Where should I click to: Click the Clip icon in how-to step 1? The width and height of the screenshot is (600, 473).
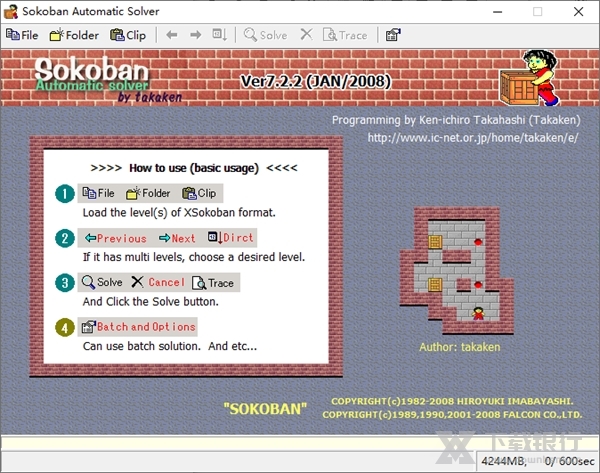click(199, 193)
